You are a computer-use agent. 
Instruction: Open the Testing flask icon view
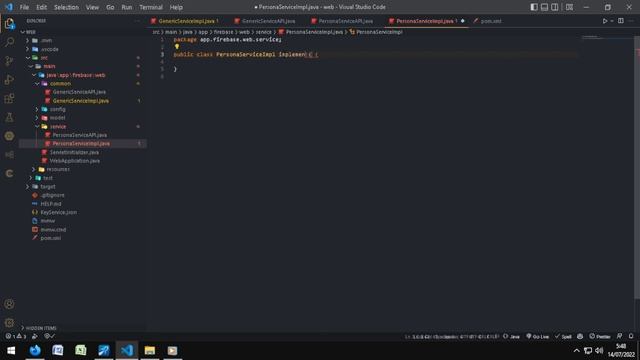(x=9, y=117)
